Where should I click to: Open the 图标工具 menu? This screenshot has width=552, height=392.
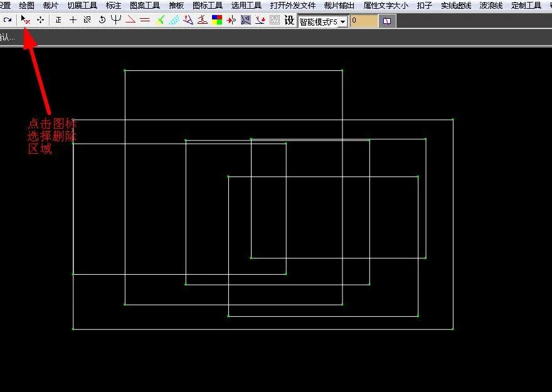(208, 5)
